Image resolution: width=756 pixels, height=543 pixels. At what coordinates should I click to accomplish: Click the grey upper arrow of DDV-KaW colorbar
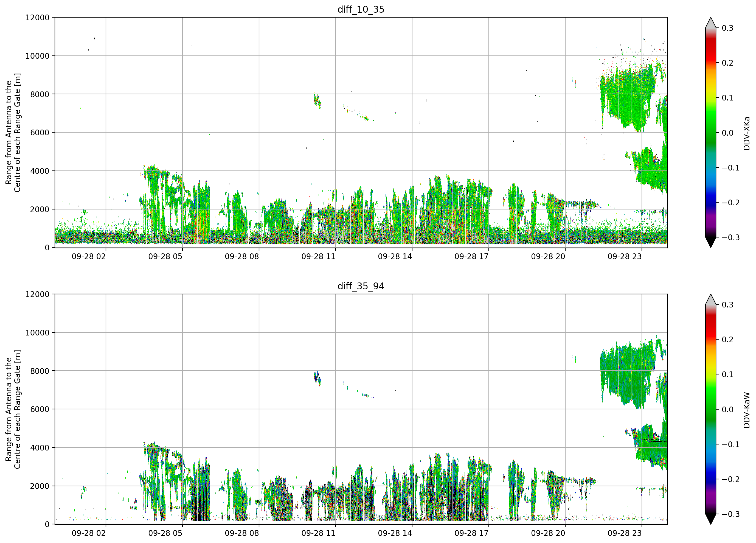(x=711, y=300)
